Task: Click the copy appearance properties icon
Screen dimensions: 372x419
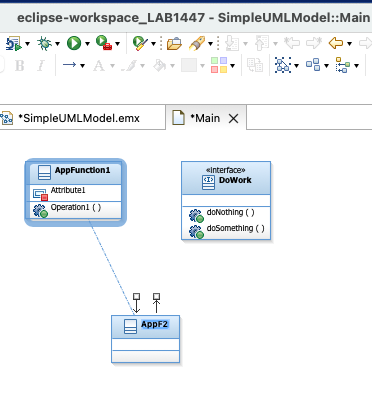Action: [255, 65]
